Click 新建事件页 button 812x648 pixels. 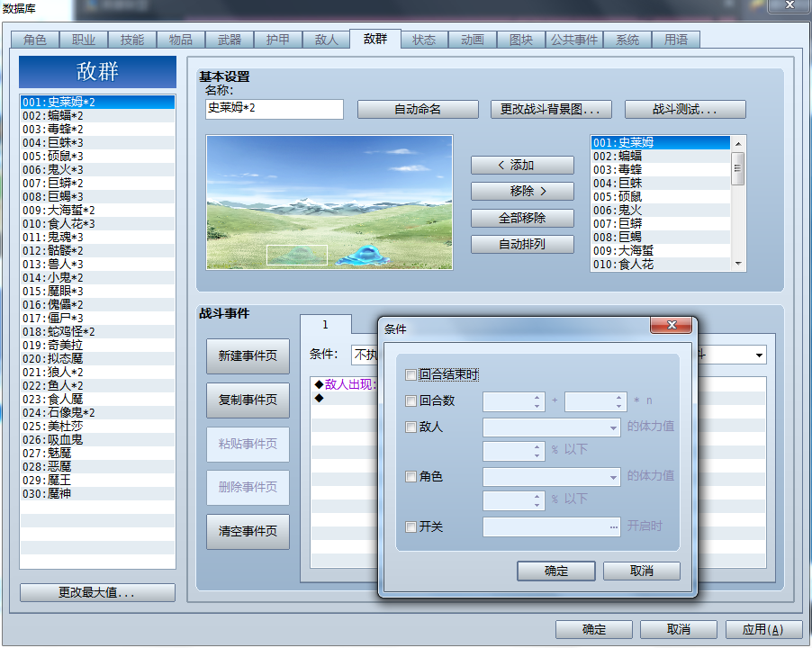click(x=248, y=356)
